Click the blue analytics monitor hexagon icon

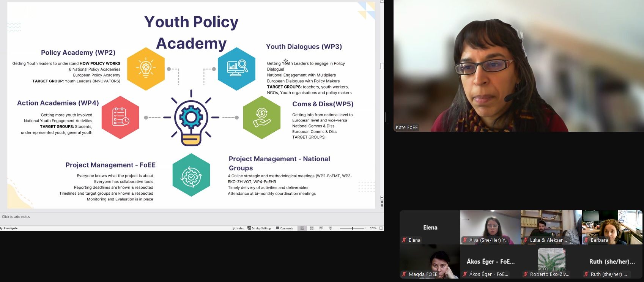[x=236, y=69]
